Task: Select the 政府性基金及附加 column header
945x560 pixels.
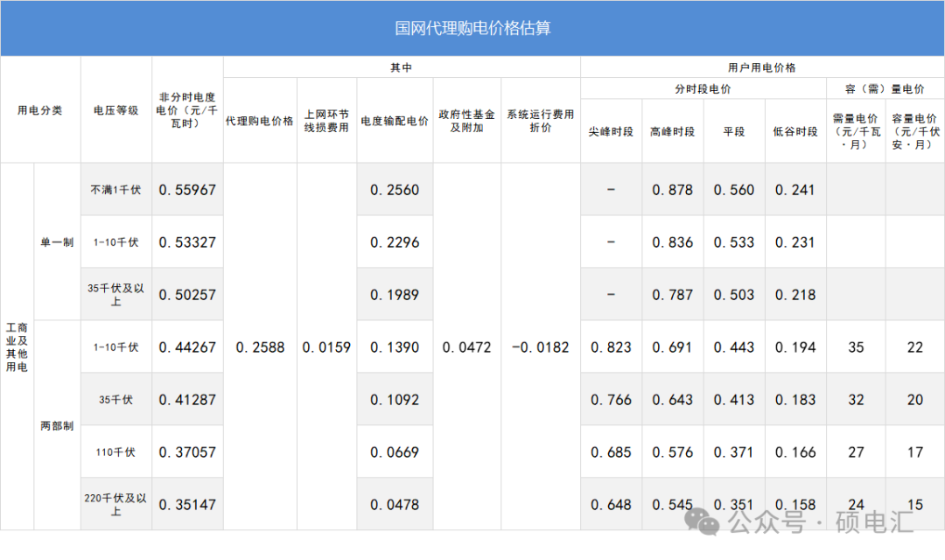Action: point(466,122)
